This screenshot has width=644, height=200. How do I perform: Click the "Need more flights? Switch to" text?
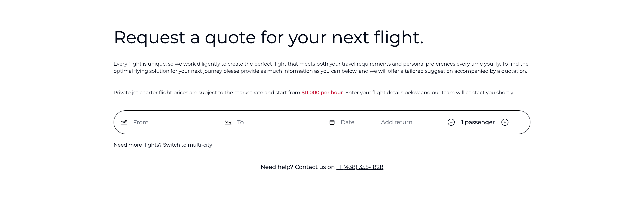pyautogui.click(x=150, y=145)
